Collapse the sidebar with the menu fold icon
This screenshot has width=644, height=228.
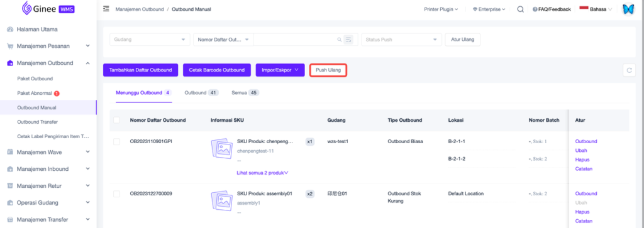[x=106, y=9]
